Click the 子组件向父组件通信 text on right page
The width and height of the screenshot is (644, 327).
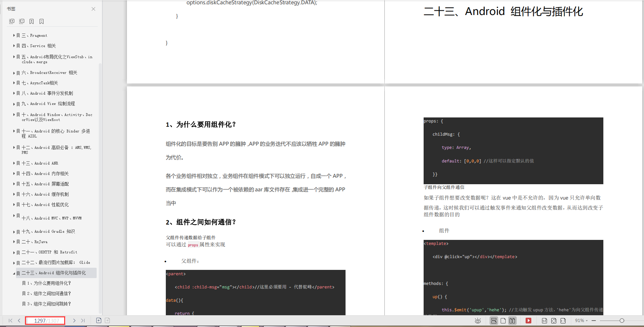coord(444,187)
